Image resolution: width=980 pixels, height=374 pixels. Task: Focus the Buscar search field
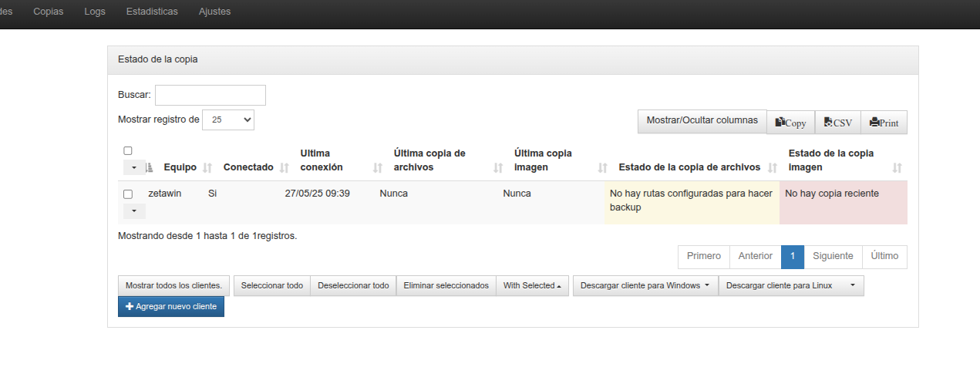(210, 95)
